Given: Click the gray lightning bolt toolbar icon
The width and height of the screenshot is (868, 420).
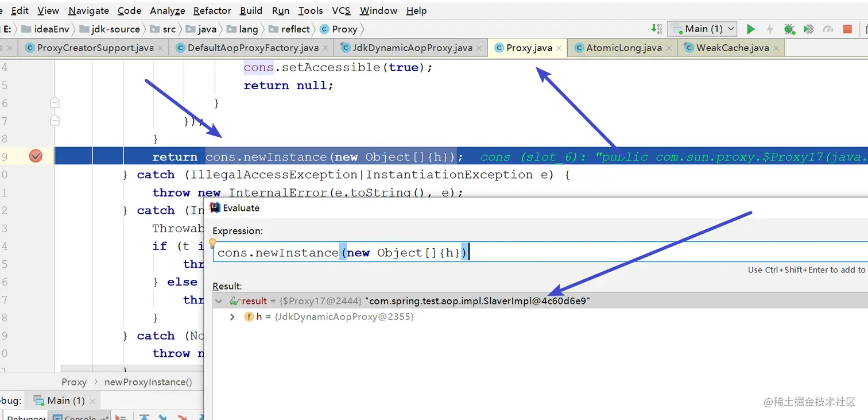Looking at the screenshot, I should click(x=770, y=29).
